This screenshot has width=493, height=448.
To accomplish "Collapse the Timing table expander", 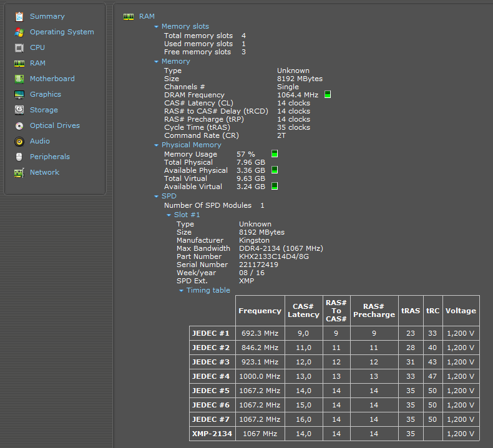I will click(x=182, y=291).
